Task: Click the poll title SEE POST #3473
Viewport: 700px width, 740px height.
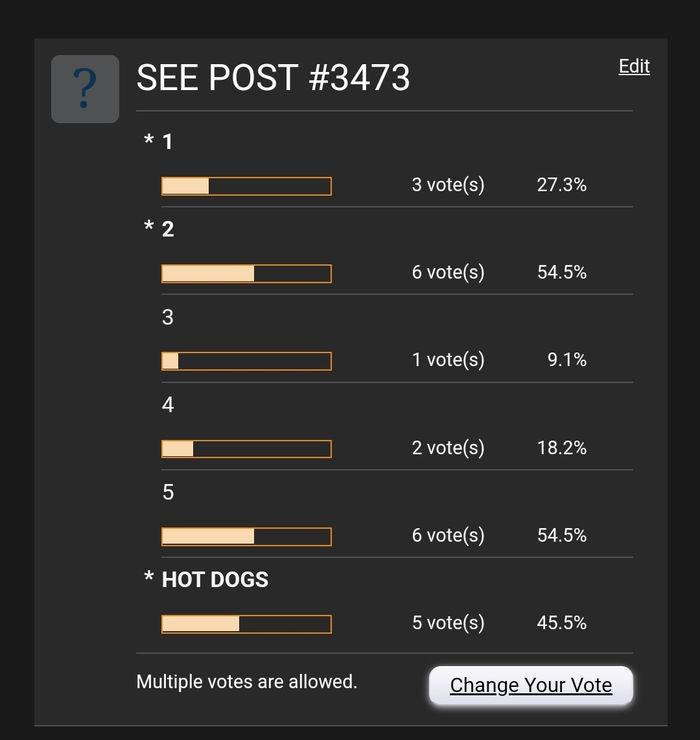Action: click(273, 77)
